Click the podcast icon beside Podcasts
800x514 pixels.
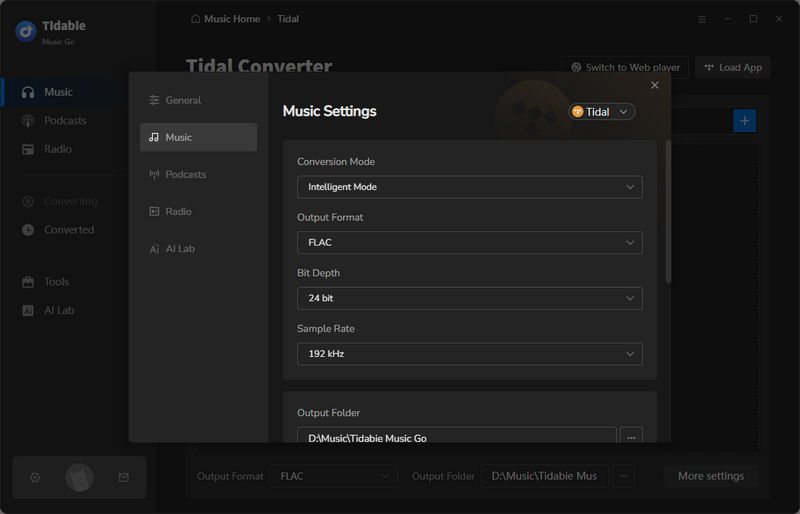(28, 120)
